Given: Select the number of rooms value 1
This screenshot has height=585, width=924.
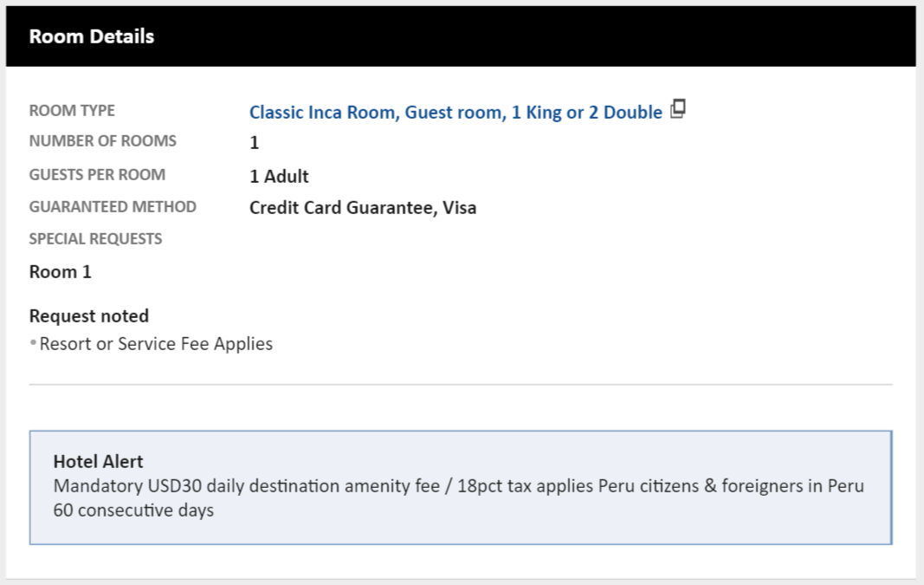Looking at the screenshot, I should (x=254, y=144).
